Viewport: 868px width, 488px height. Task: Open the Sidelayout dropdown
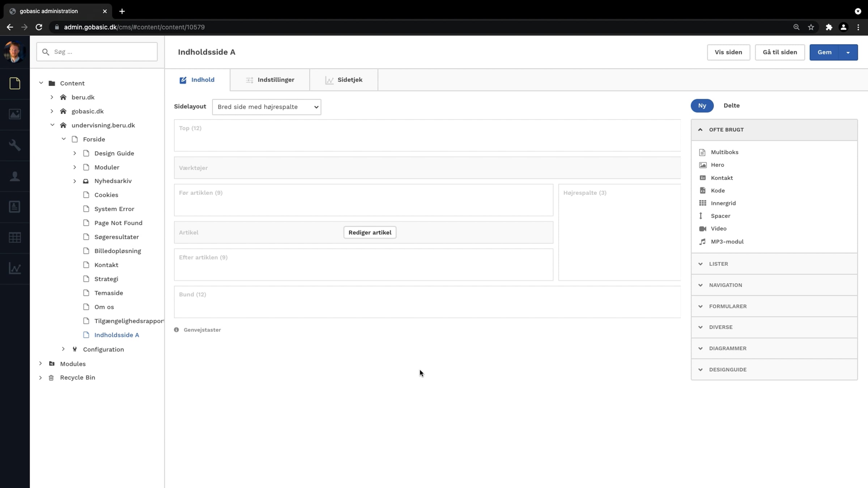click(267, 107)
